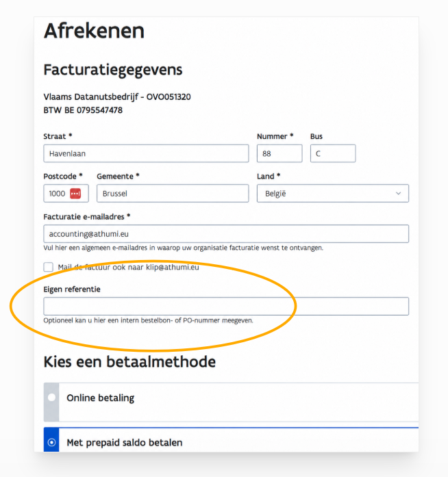Click the empty Eigen referentie field

click(226, 306)
